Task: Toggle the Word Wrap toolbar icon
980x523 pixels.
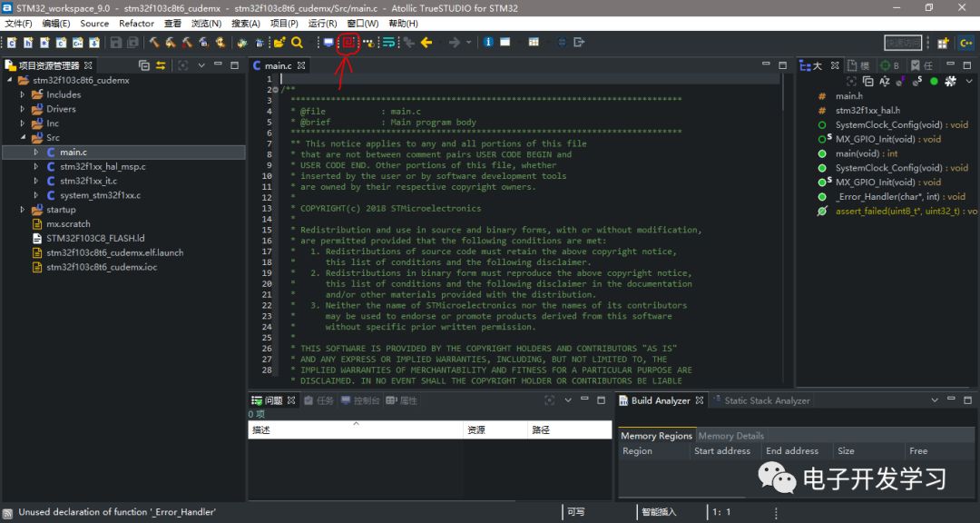Action: [x=388, y=43]
